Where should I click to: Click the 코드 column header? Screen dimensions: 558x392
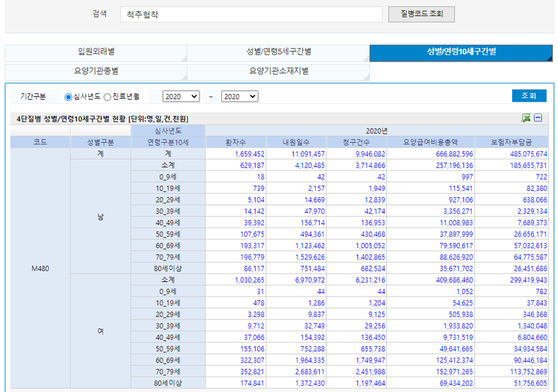(40, 142)
